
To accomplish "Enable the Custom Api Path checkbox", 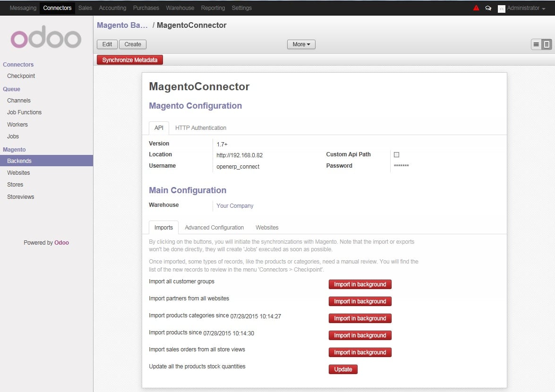I will click(396, 154).
